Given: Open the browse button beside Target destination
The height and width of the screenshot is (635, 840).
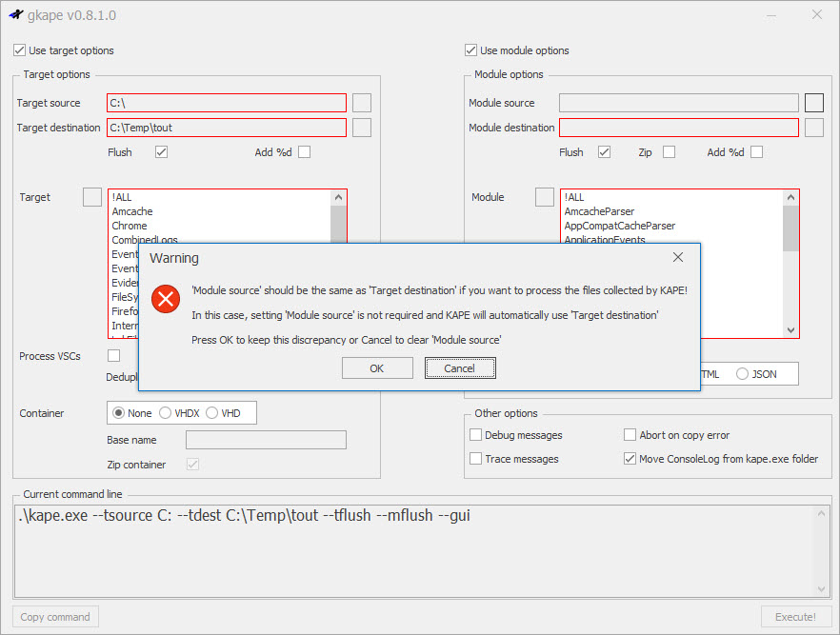Looking at the screenshot, I should pyautogui.click(x=362, y=128).
